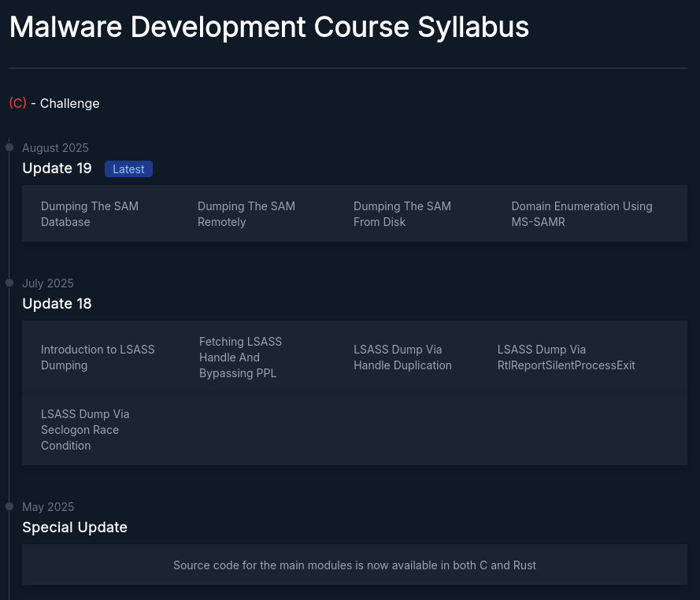Open Dumping The SAM From Disk module
700x600 pixels.
pos(402,214)
